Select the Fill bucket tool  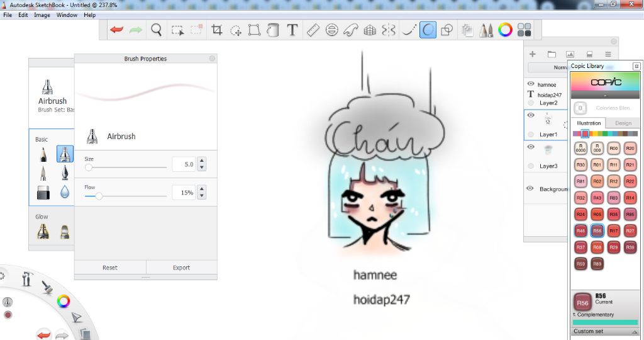(x=273, y=30)
